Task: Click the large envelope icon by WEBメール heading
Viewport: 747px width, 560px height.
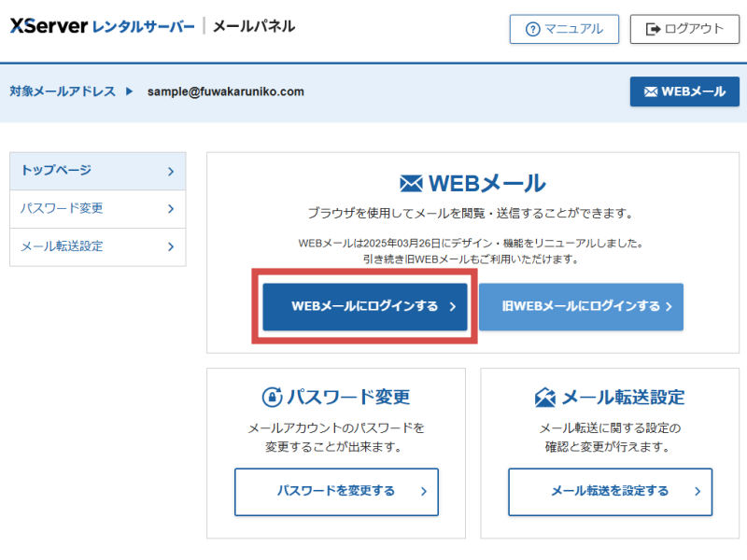Action: (411, 183)
